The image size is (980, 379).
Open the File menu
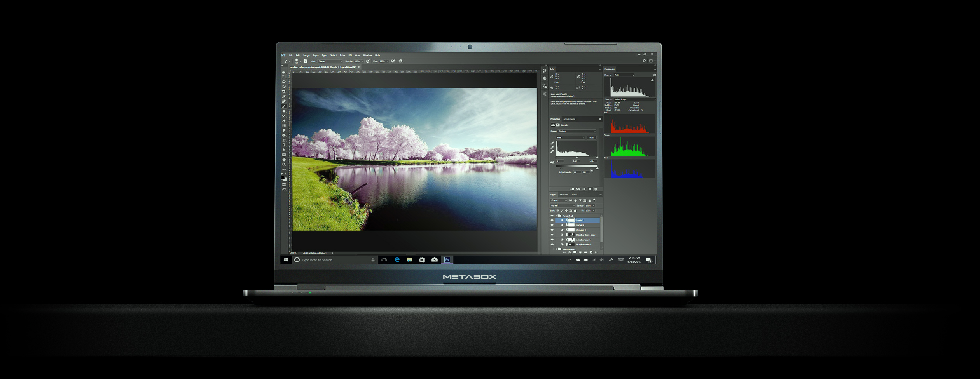[291, 55]
